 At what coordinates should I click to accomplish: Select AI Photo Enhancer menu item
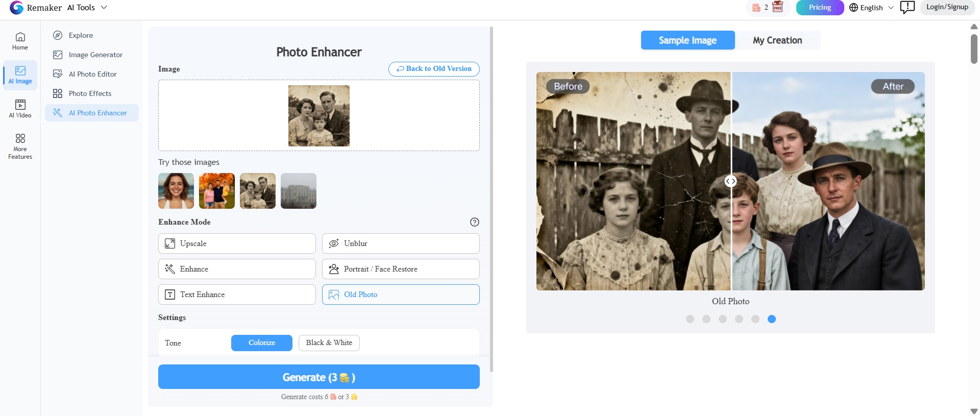click(92, 113)
